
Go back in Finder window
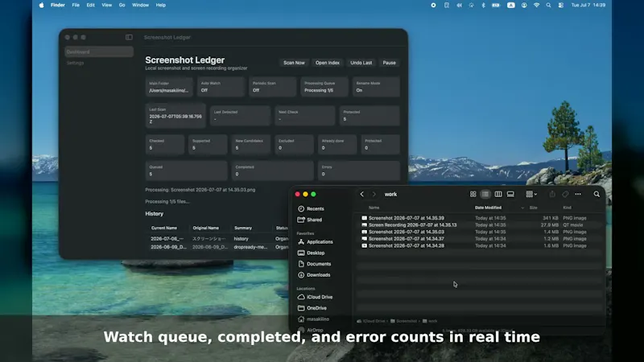click(x=361, y=194)
